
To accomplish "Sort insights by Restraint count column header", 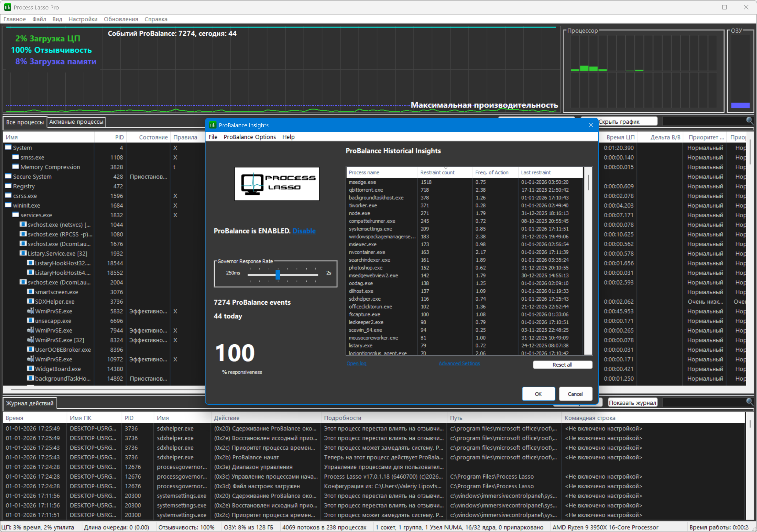I will coord(437,172).
